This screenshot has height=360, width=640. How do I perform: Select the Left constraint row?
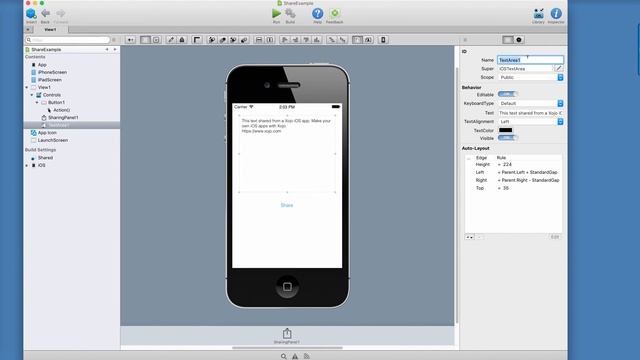pyautogui.click(x=513, y=172)
